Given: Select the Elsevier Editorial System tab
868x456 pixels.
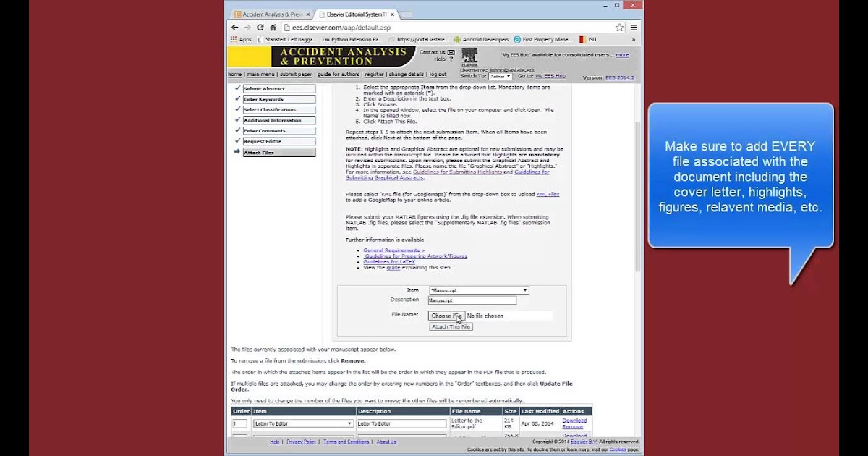Looking at the screenshot, I should coord(357,14).
